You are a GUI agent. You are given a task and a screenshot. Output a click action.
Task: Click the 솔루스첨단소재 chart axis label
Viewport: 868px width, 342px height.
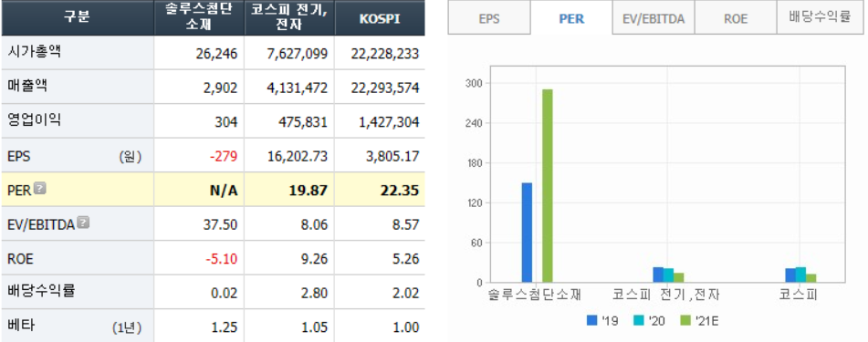pyautogui.click(x=535, y=295)
